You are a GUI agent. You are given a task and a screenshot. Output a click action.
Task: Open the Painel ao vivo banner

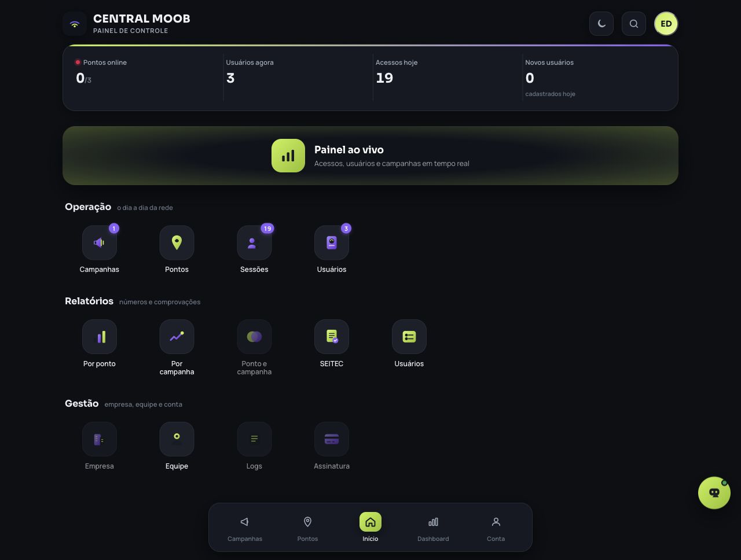(370, 156)
